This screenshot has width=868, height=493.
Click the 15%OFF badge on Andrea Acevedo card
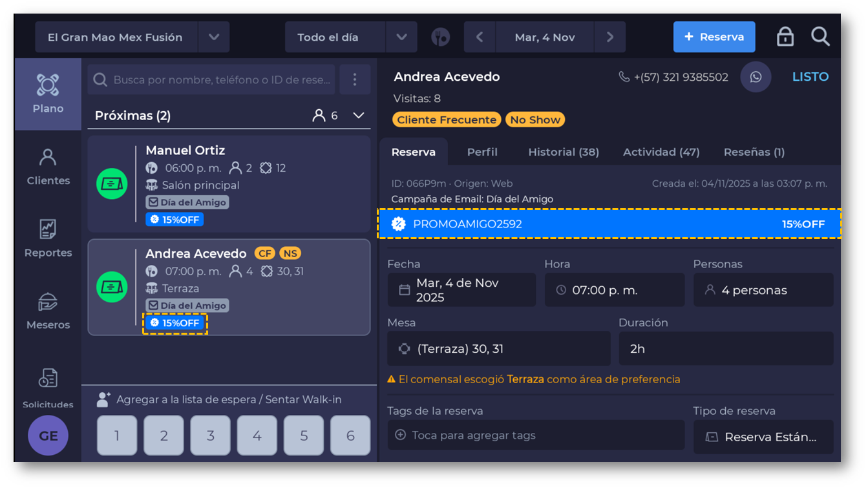(x=175, y=323)
